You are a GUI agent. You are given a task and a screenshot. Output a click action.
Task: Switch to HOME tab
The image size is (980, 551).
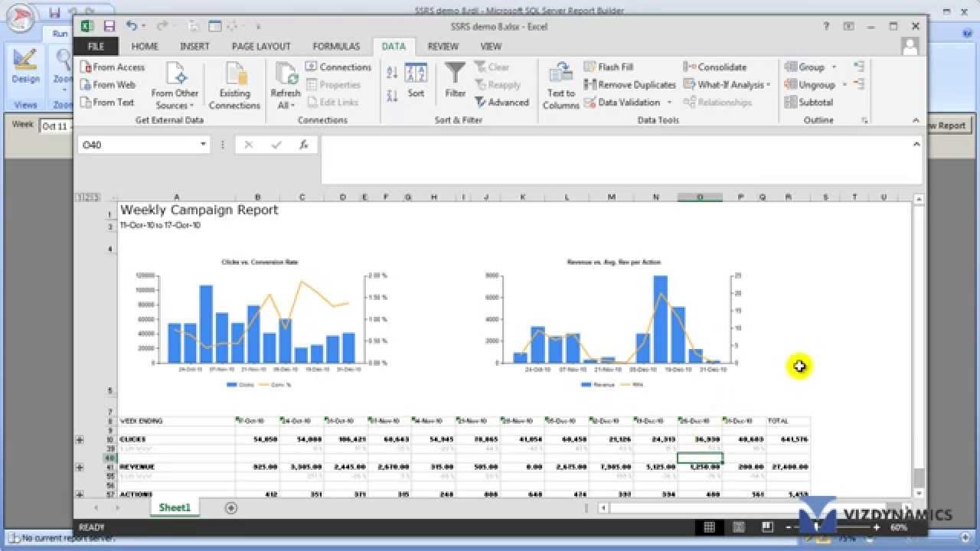(145, 47)
